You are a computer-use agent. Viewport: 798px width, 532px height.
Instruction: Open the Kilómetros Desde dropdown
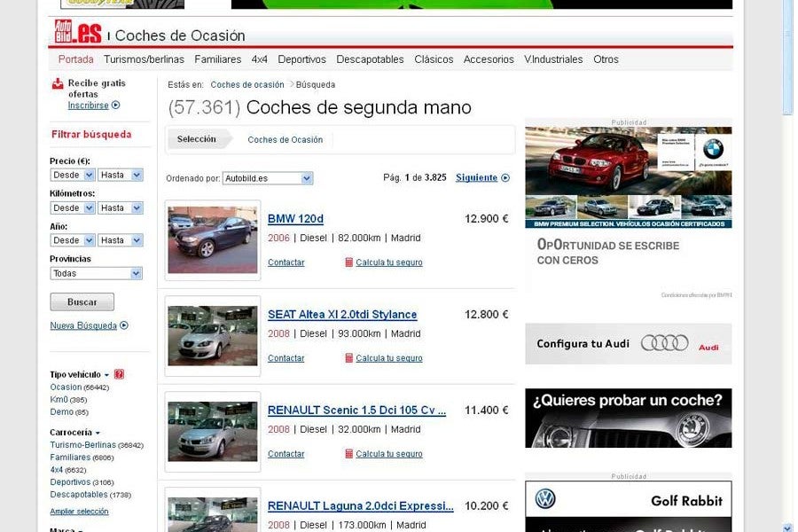[x=73, y=207]
